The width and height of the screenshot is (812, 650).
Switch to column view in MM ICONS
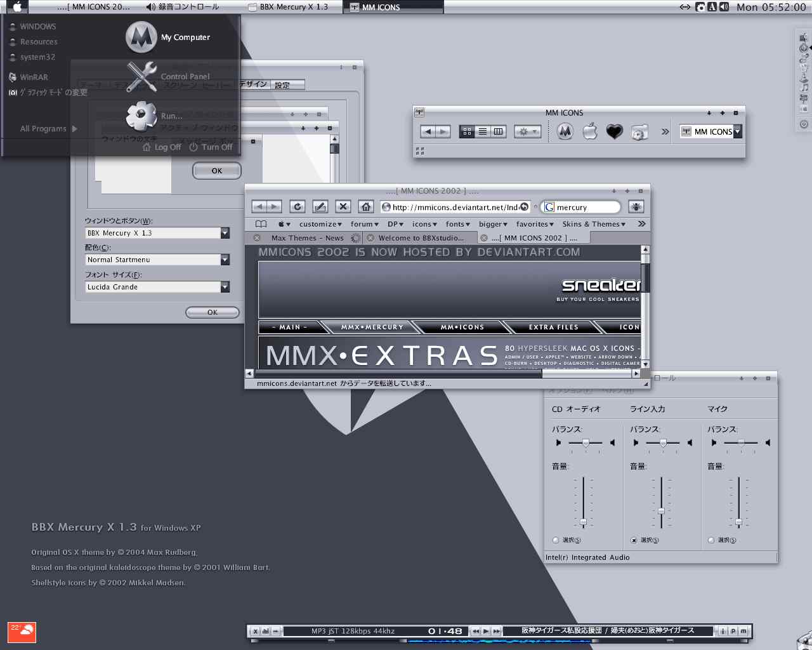click(499, 131)
